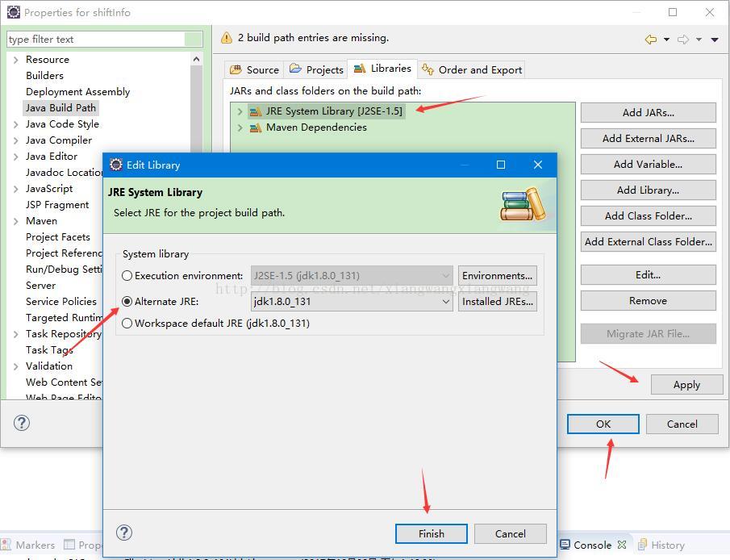Click Add External Class Folder... button

[x=648, y=242]
